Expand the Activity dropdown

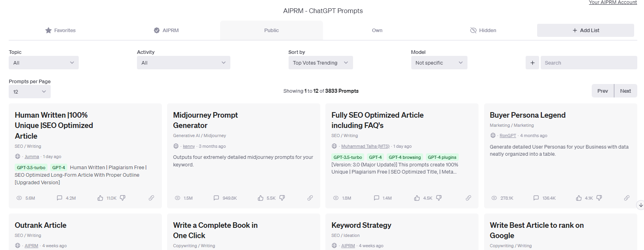(184, 63)
